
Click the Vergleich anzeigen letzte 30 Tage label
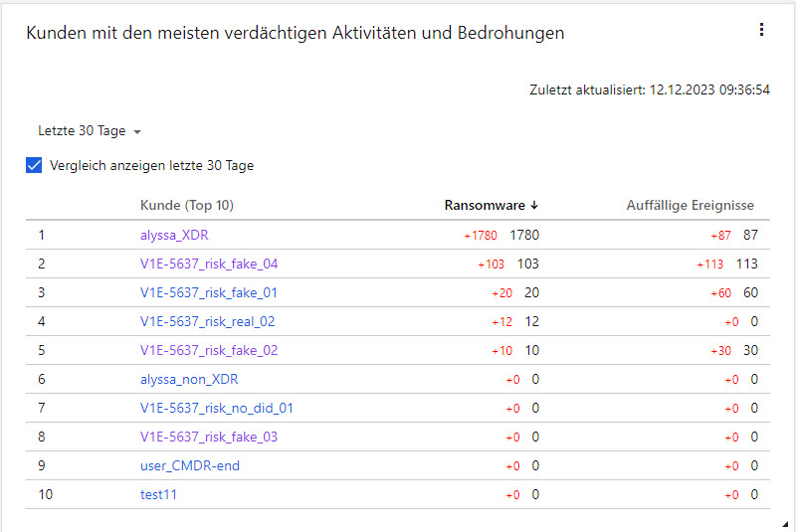click(x=152, y=166)
